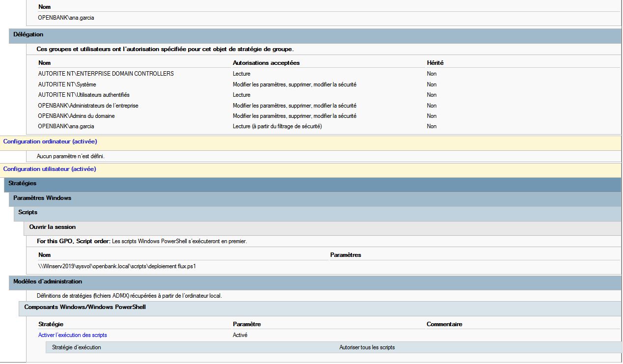Collapse the Modèles d'administration section
623x364 pixels.
tap(48, 282)
